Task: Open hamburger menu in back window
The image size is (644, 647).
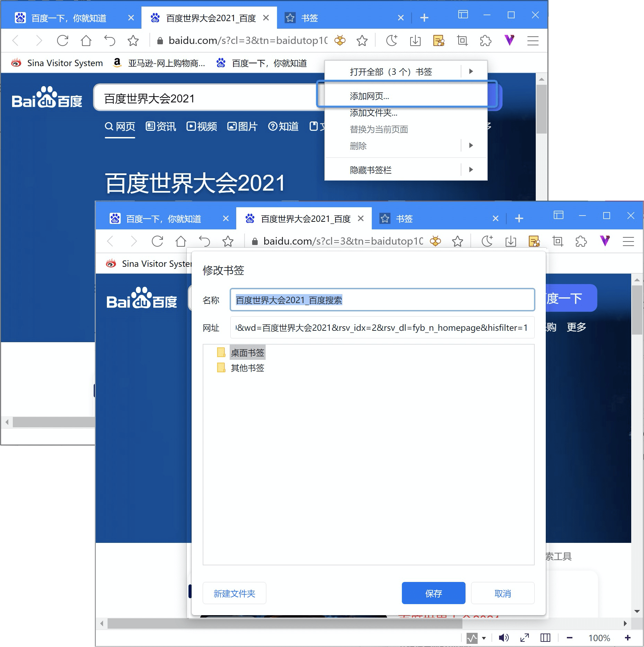Action: point(533,41)
